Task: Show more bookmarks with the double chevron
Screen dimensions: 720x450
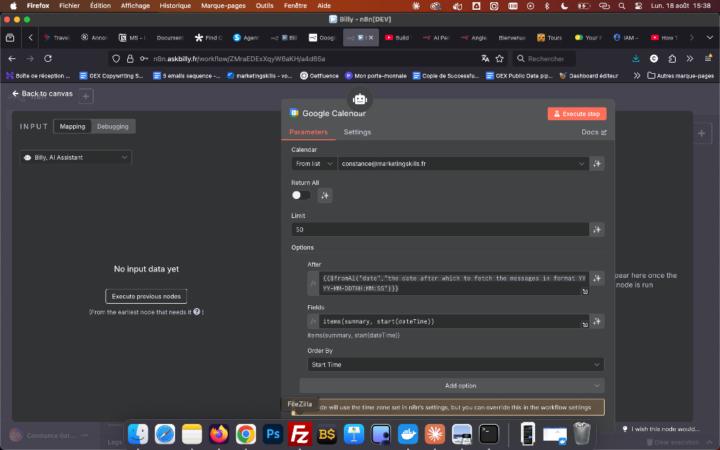Action: 636,76
